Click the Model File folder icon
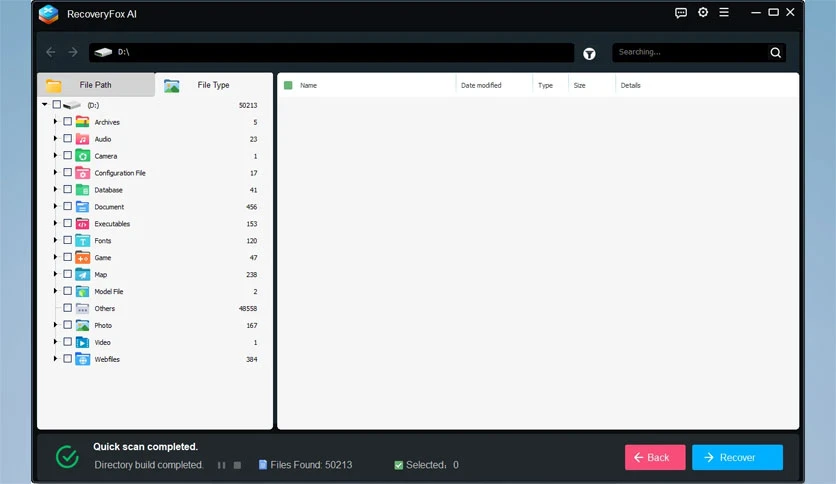The image size is (836, 484). coord(82,291)
